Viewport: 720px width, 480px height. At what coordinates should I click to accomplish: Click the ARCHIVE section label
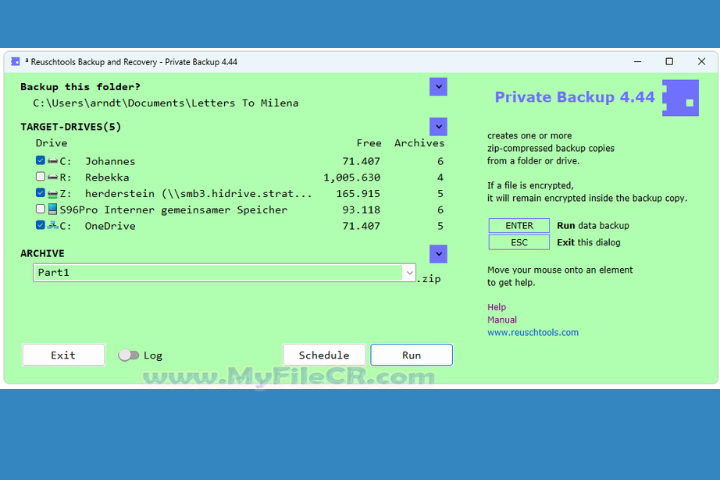tap(42, 254)
